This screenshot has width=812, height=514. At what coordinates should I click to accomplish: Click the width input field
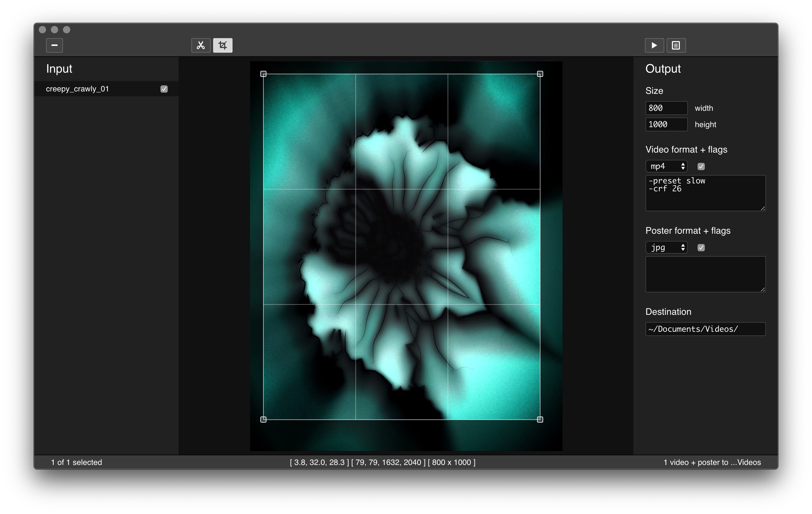[x=666, y=108]
